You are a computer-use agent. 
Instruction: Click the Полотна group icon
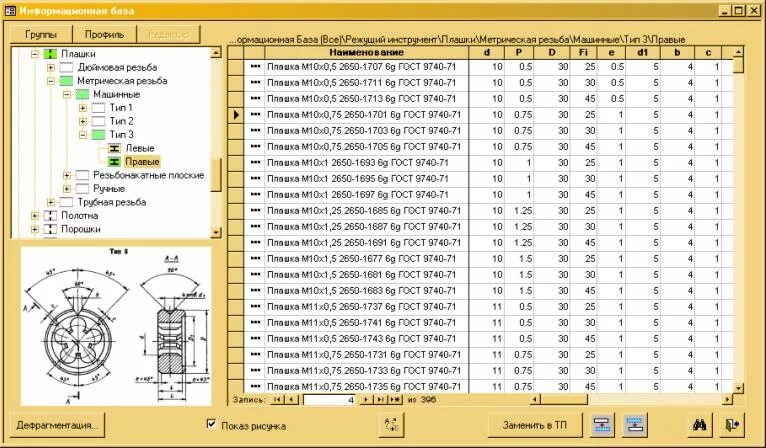point(50,215)
